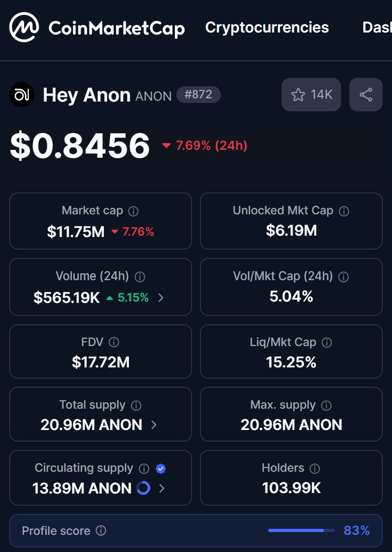Open the Cryptocurrencies menu
Screen dimensions: 392x552
pyautogui.click(x=267, y=27)
